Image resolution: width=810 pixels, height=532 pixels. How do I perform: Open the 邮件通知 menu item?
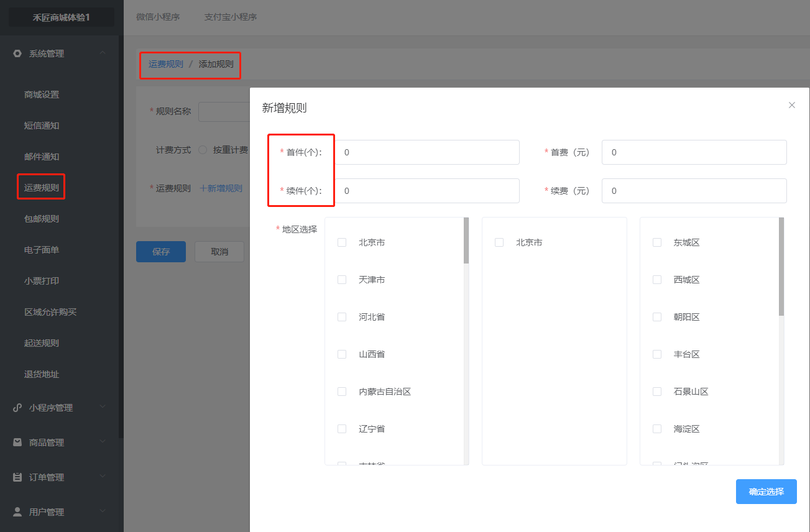point(42,157)
